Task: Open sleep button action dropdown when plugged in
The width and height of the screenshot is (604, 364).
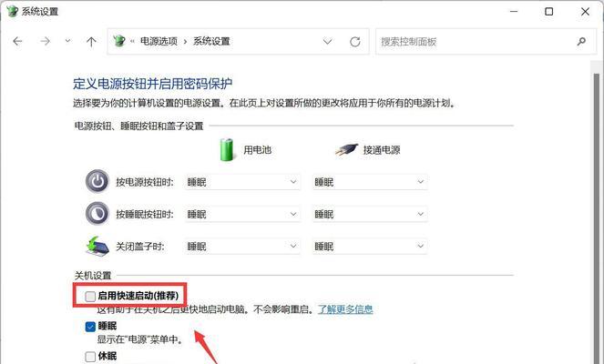Action: [x=370, y=214]
